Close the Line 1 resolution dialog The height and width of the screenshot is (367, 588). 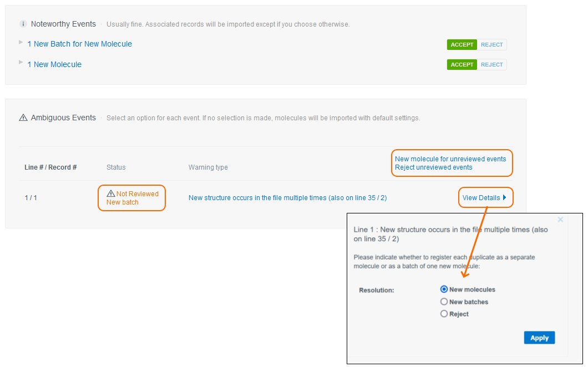pyautogui.click(x=560, y=220)
